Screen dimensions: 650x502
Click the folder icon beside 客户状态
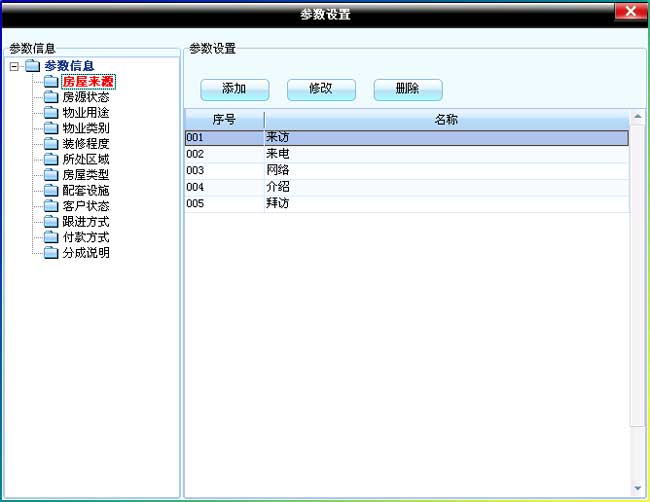tap(51, 206)
